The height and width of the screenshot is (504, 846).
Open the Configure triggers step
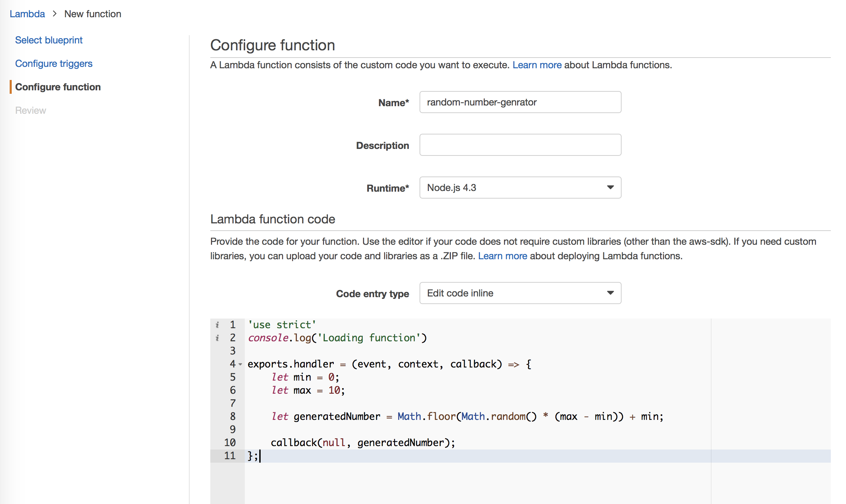tap(54, 63)
